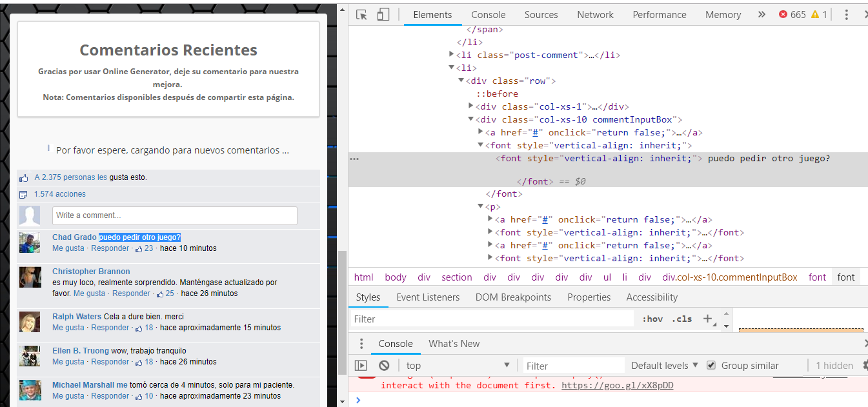Toggle the device toolbar icon
This screenshot has width=868, height=407.
click(383, 14)
